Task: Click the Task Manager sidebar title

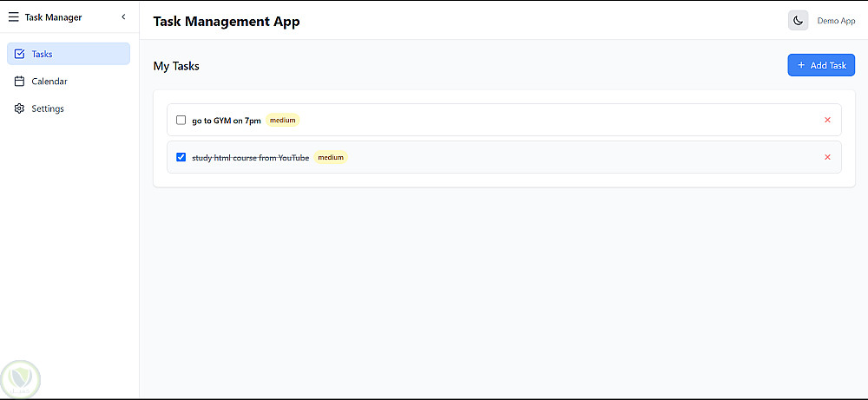Action: click(x=53, y=16)
